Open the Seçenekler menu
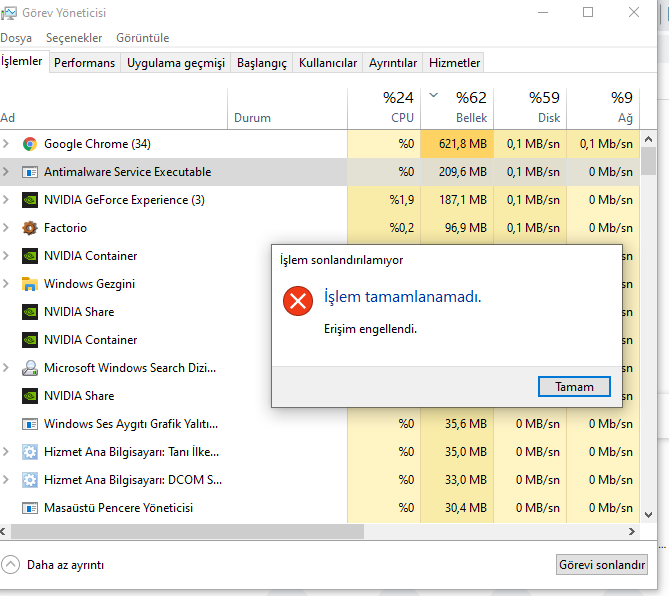 tap(77, 38)
